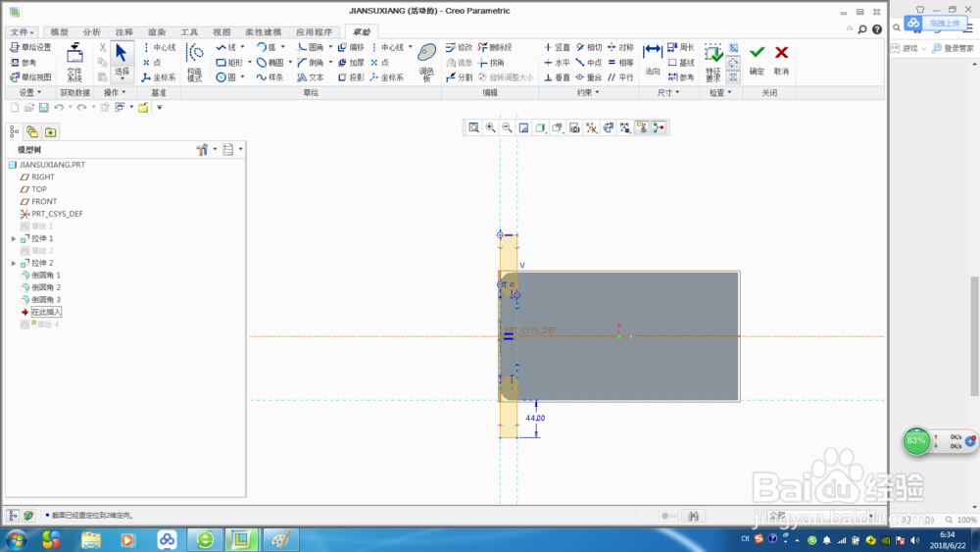Expand the 拉伸 2 tree node
Viewport: 980px width, 552px height.
[14, 263]
